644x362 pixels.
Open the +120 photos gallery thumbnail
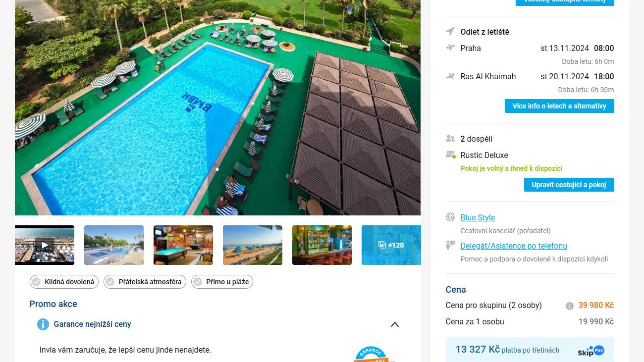pyautogui.click(x=391, y=245)
